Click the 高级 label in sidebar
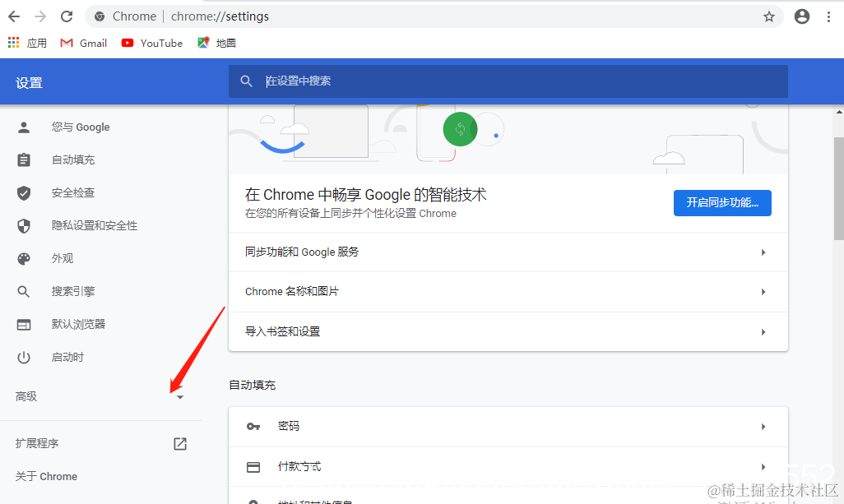The image size is (844, 504). [26, 396]
